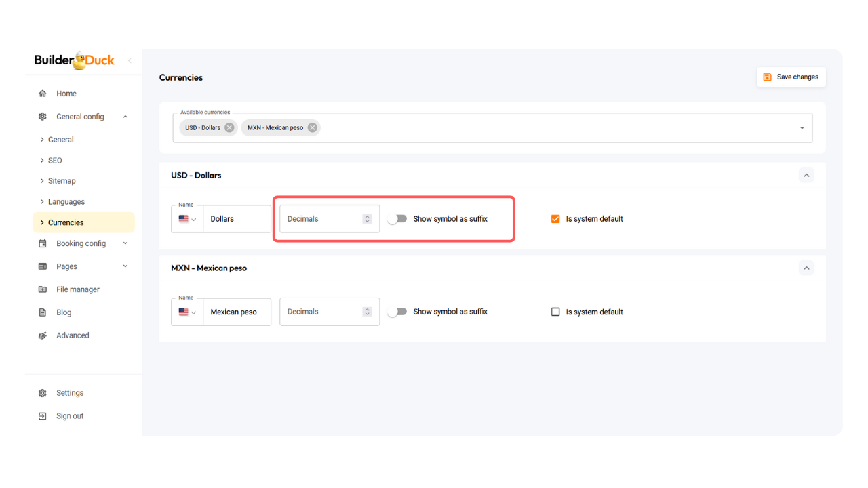Go to the SEO settings page
This screenshot has height=488, width=868.
click(x=55, y=161)
